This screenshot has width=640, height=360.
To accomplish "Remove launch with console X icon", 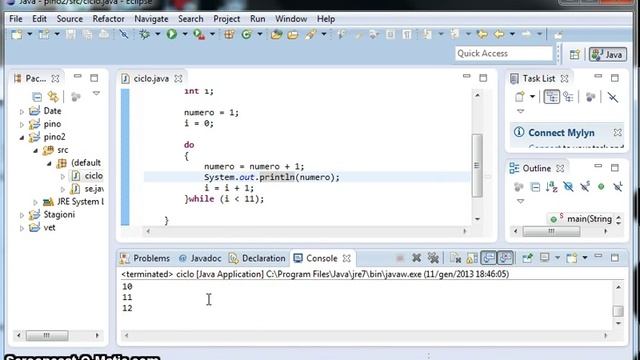I will 416,258.
